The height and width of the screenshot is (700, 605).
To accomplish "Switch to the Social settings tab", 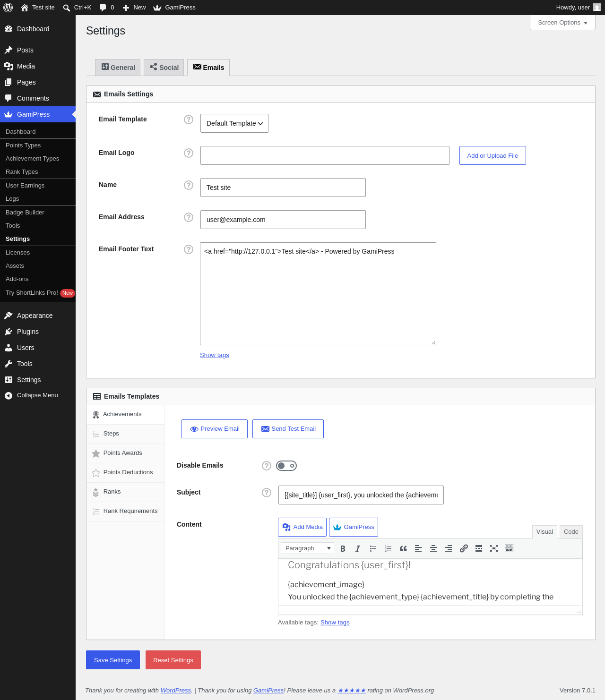I will 164,68.
